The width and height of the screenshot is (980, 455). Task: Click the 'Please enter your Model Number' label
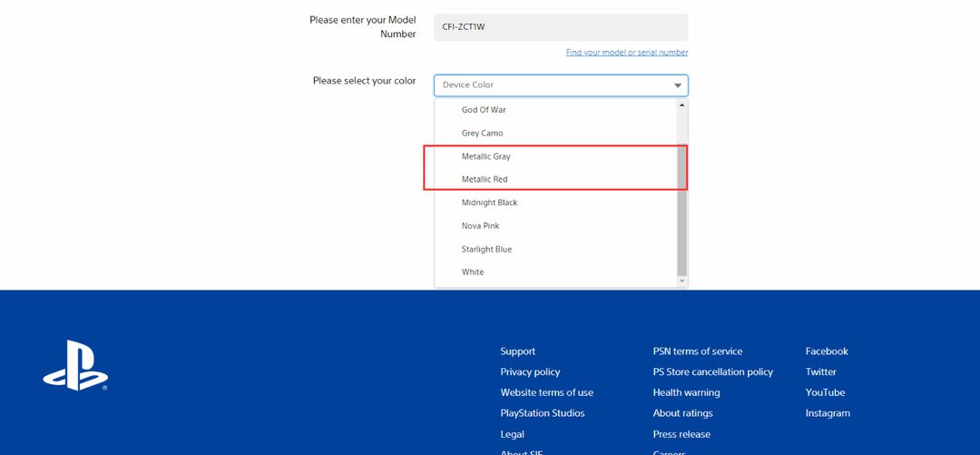[363, 27]
